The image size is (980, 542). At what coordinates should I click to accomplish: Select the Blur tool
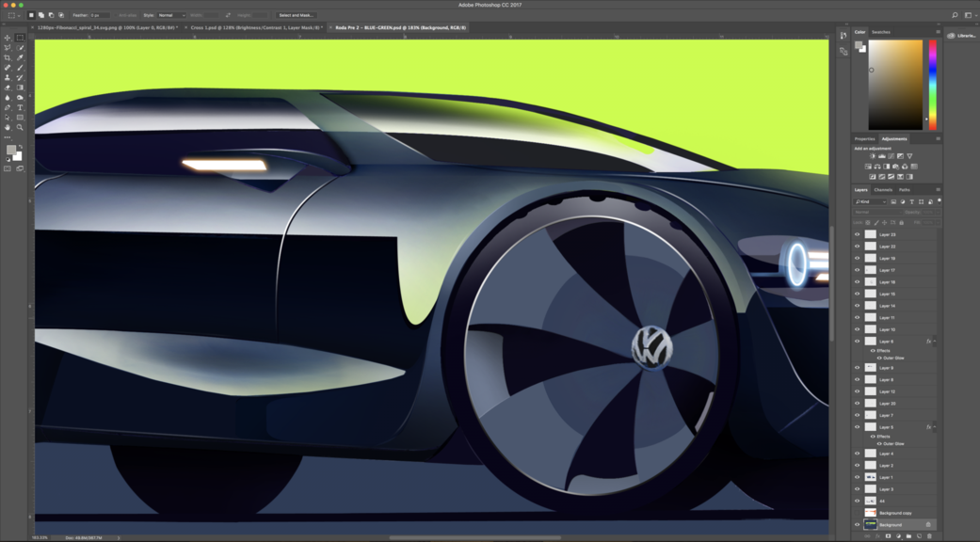8,98
